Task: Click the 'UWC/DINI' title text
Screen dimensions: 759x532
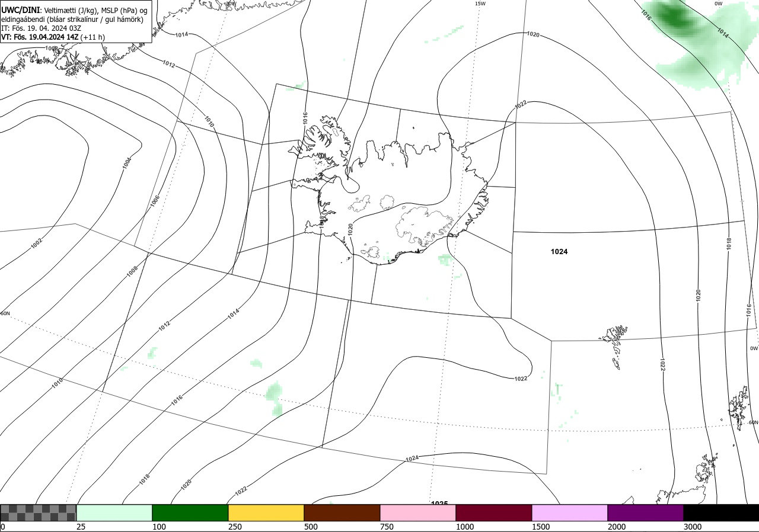Action: pyautogui.click(x=20, y=10)
